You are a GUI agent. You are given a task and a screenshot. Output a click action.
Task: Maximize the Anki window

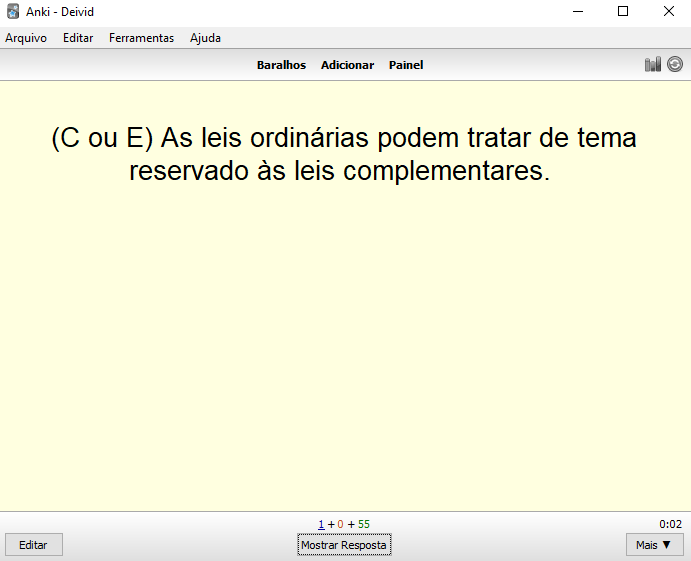(623, 11)
